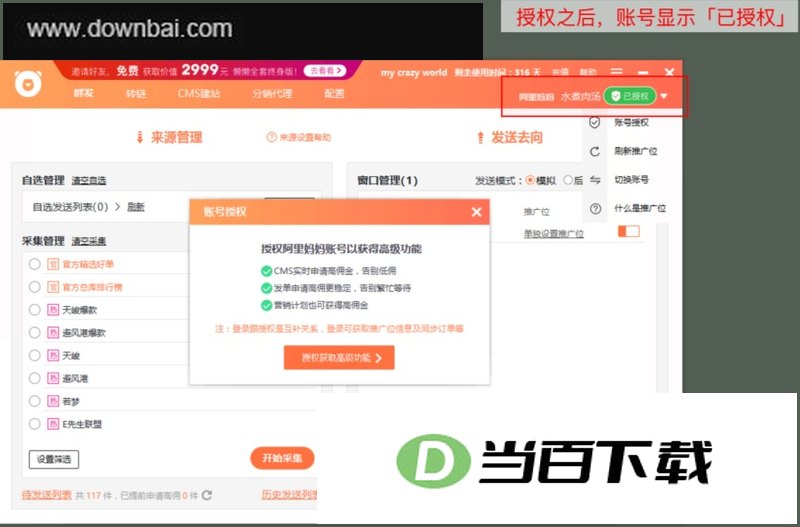Click the 清空自选 link
800x527 pixels.
(89, 181)
